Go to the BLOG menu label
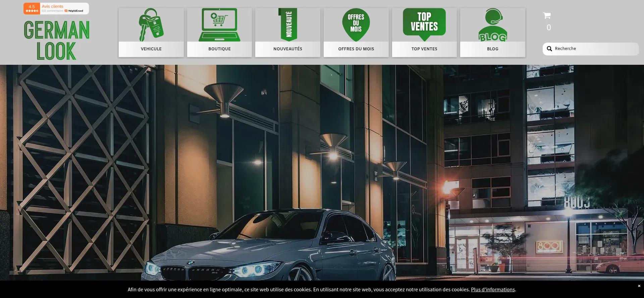The width and height of the screenshot is (644, 298). click(492, 49)
